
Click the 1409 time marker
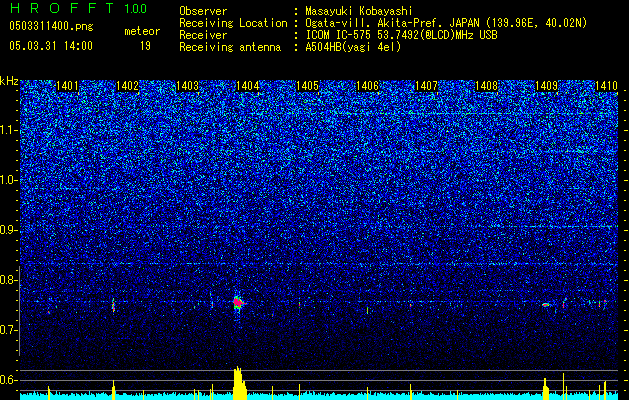click(x=546, y=86)
